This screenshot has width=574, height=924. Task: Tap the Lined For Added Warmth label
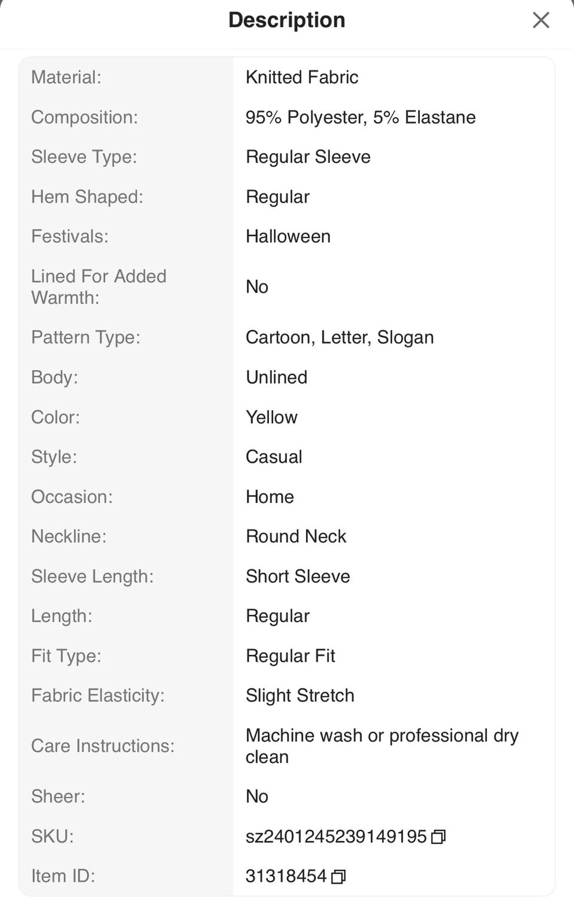point(99,287)
